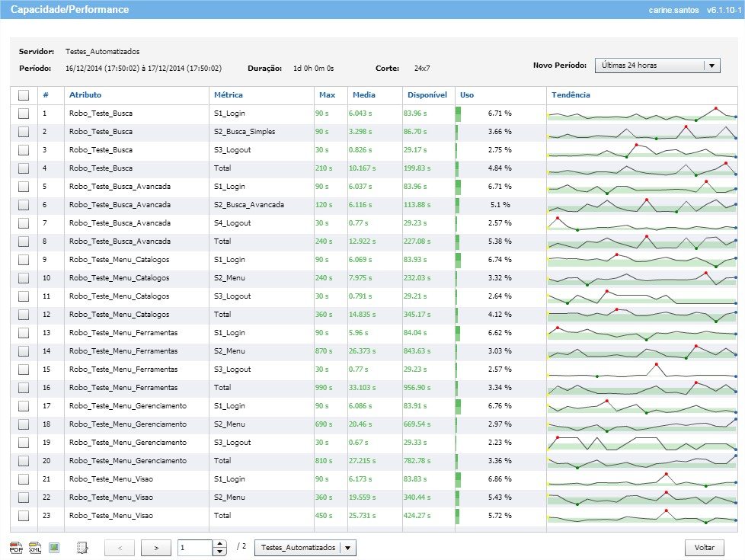Sort by the Disponível column header
Screen dimensions: 745x560
coord(427,95)
